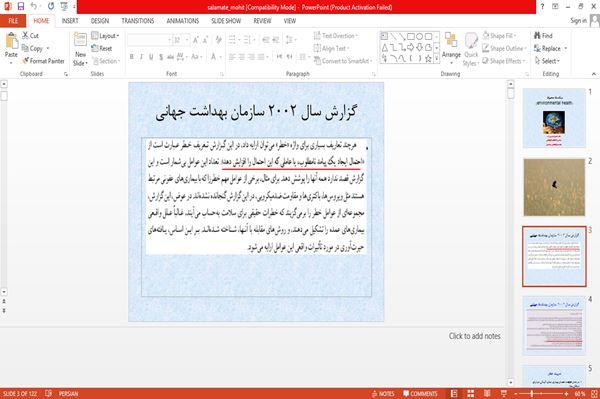Toggle Align Right paragraph alignment

tap(251, 57)
